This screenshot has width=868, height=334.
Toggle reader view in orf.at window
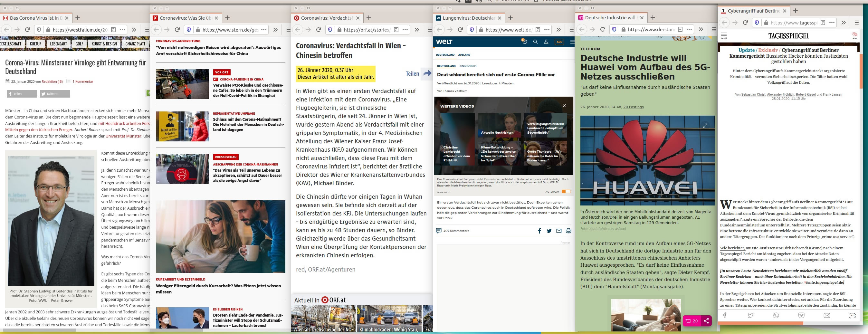click(396, 30)
